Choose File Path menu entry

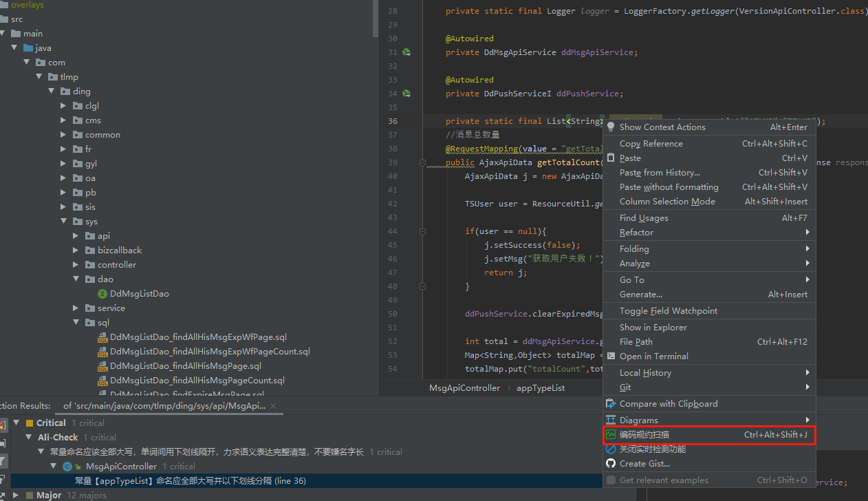click(709, 342)
